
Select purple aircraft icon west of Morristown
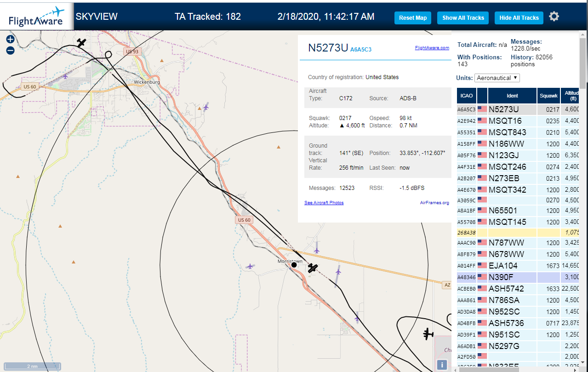click(x=250, y=266)
